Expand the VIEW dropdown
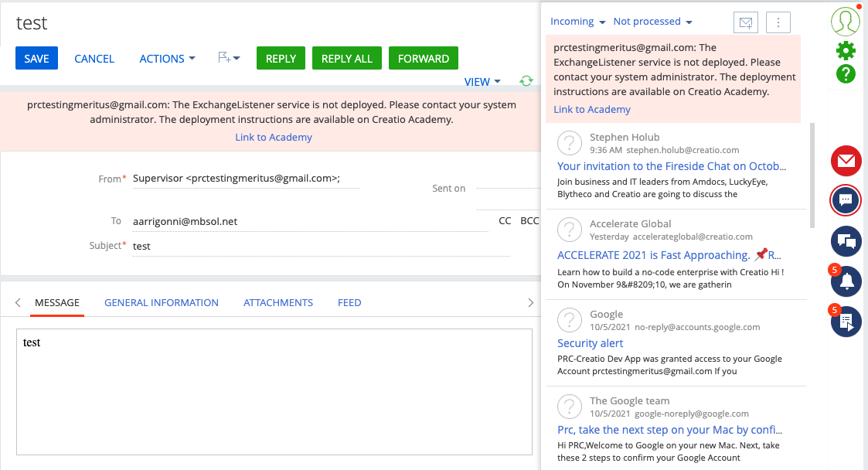Image resolution: width=868 pixels, height=470 pixels. (482, 81)
